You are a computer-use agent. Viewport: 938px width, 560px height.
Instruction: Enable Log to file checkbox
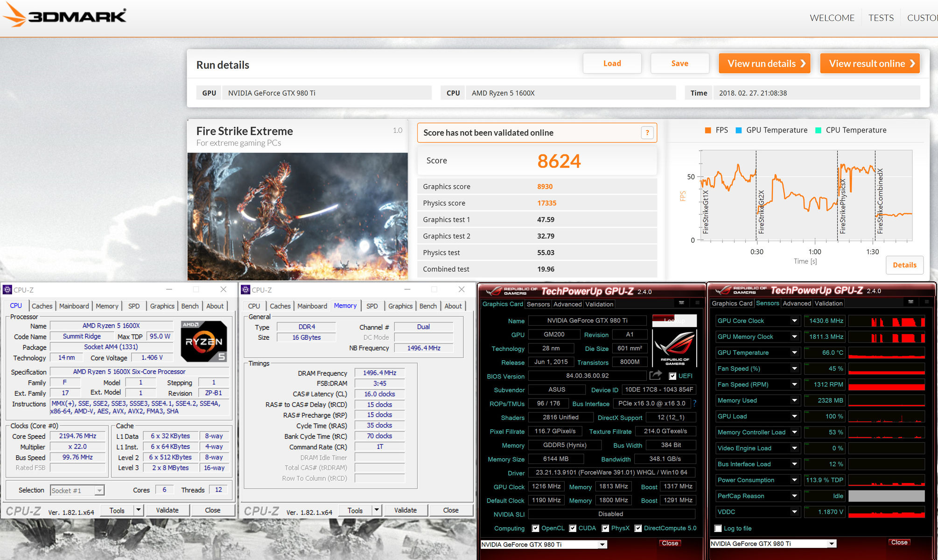pos(718,528)
